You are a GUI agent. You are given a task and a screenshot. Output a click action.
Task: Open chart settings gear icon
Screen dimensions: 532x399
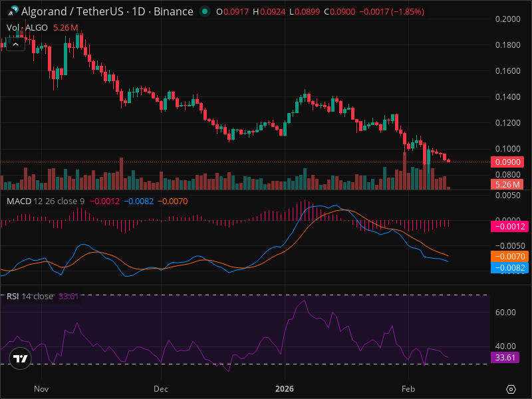click(511, 389)
